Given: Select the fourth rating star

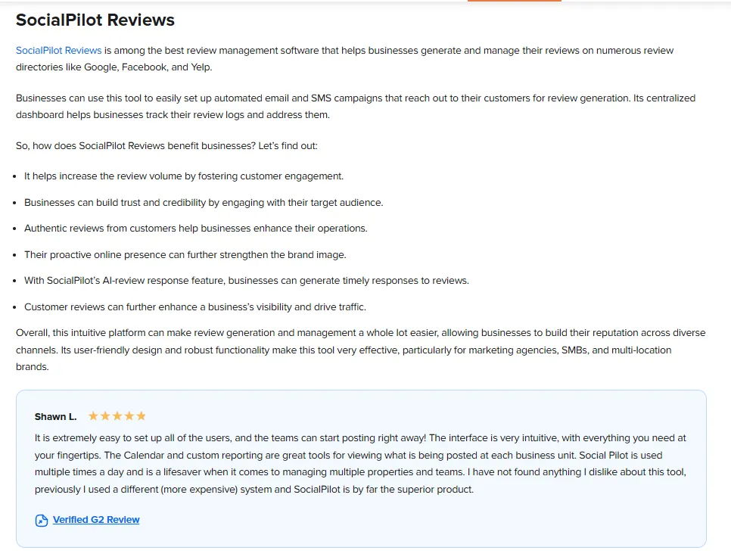Looking at the screenshot, I should [x=129, y=415].
